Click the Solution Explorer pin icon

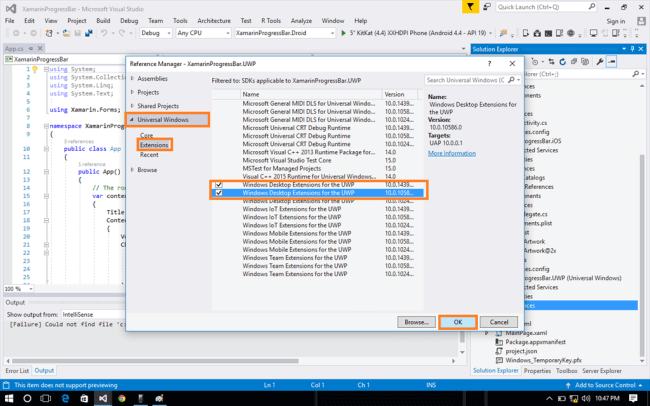tap(632, 49)
